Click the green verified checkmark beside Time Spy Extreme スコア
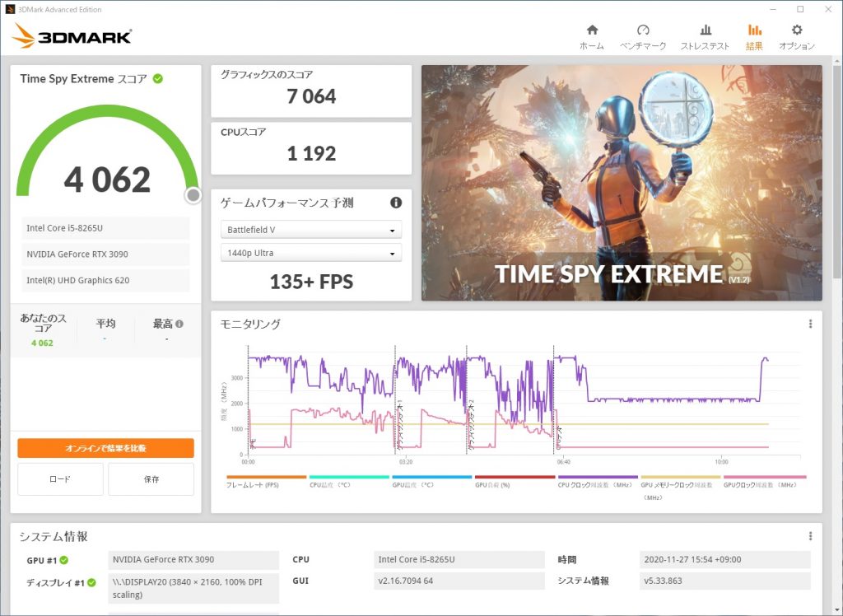 click(x=157, y=78)
